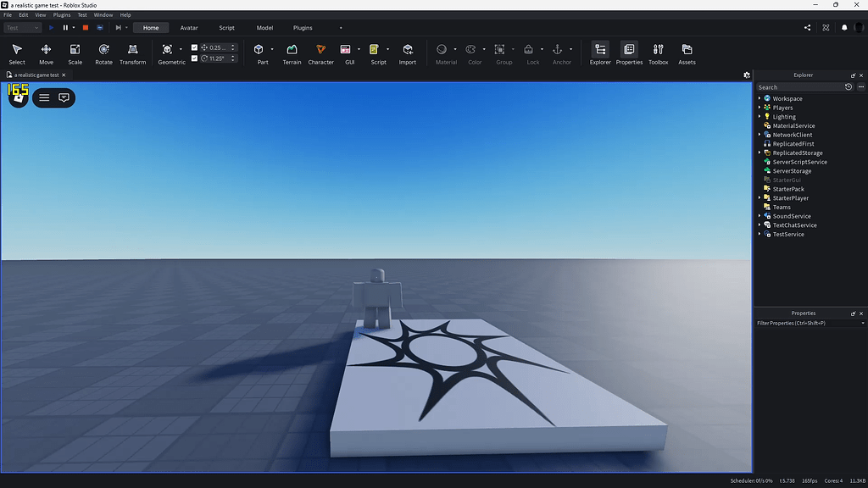Image resolution: width=868 pixels, height=488 pixels.
Task: Click the share icon in top bar
Action: [x=807, y=28]
